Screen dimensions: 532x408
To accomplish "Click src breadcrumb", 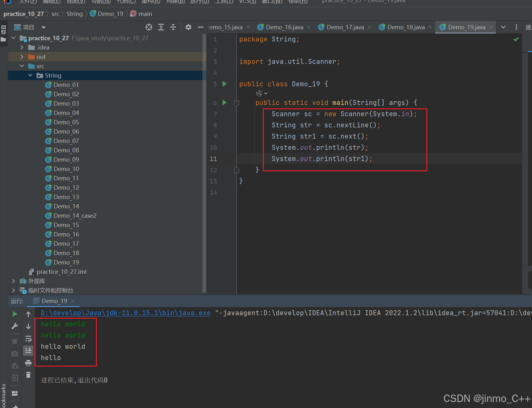I will pyautogui.click(x=55, y=14).
